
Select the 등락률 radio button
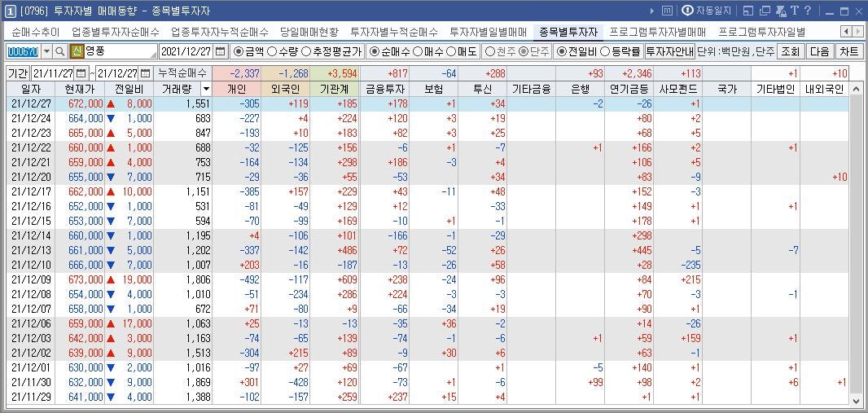pos(604,51)
